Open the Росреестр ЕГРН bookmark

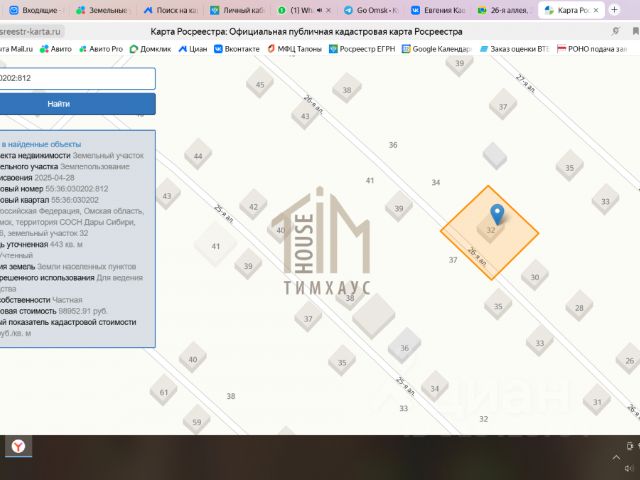click(362, 49)
